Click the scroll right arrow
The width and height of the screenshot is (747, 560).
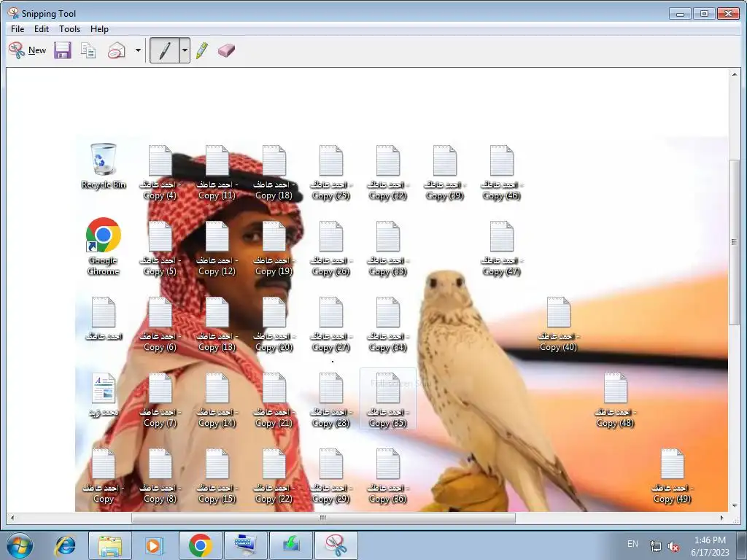[721, 518]
